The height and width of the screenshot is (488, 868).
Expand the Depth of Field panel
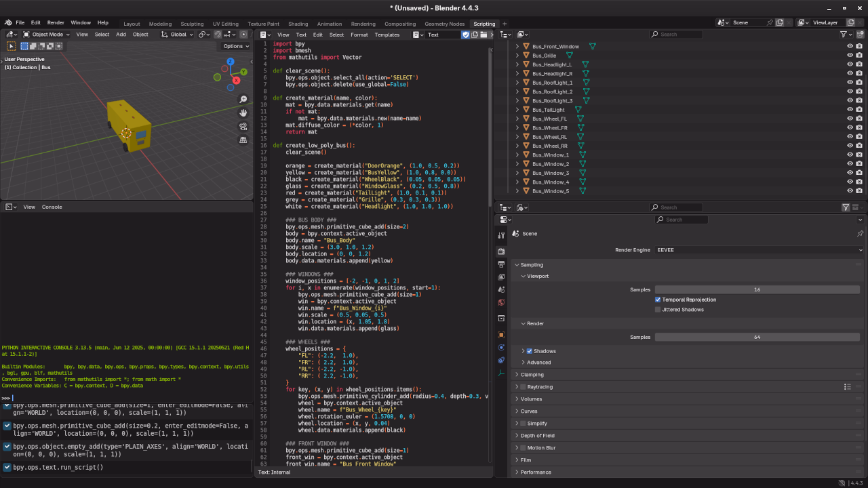[x=537, y=436]
